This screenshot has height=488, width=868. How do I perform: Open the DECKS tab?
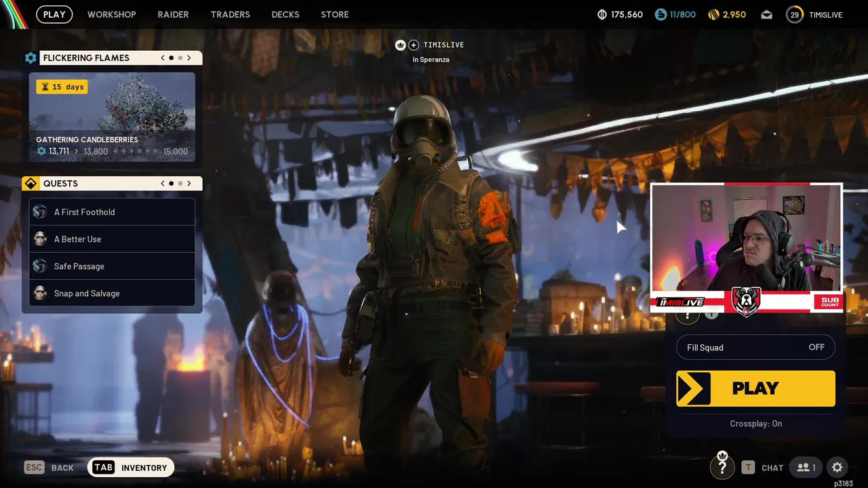[285, 14]
